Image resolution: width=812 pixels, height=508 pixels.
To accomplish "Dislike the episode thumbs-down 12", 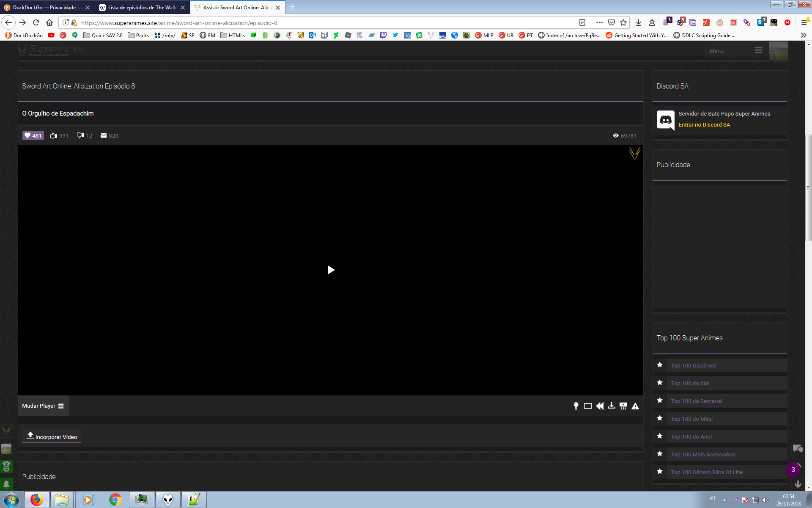I will [x=84, y=135].
